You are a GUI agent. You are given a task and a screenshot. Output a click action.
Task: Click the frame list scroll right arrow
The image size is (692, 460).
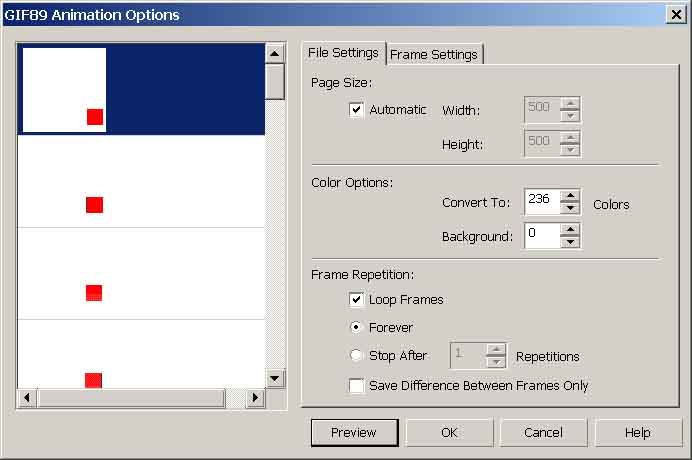(255, 398)
